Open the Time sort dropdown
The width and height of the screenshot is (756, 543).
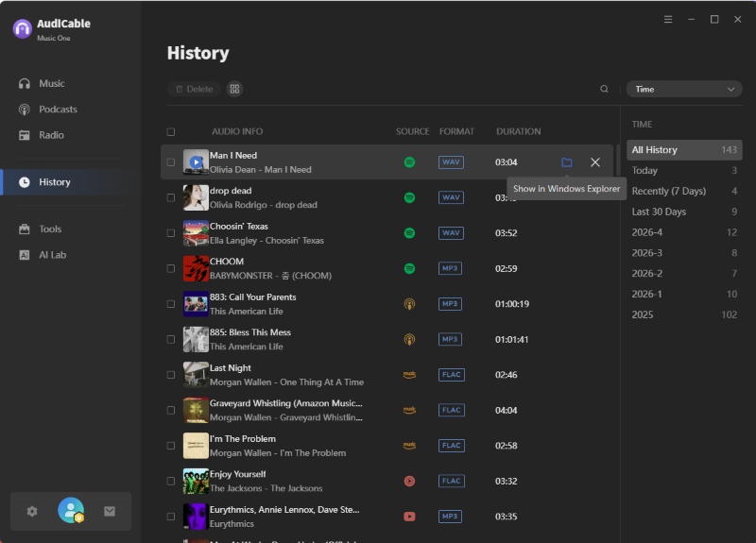point(683,89)
